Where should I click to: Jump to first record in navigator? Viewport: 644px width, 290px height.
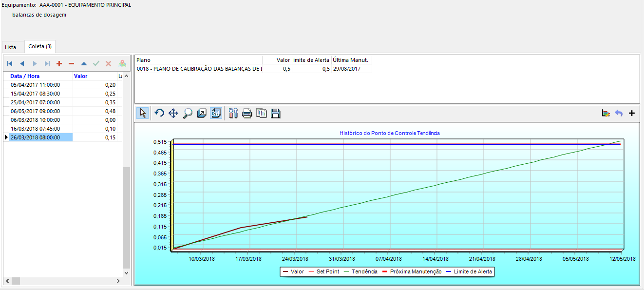tap(10, 63)
